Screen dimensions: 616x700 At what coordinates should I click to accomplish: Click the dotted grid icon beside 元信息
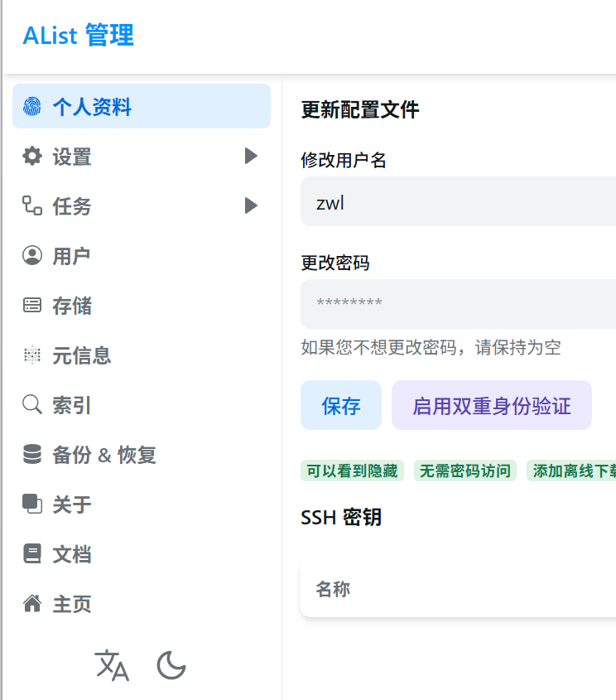coord(32,355)
